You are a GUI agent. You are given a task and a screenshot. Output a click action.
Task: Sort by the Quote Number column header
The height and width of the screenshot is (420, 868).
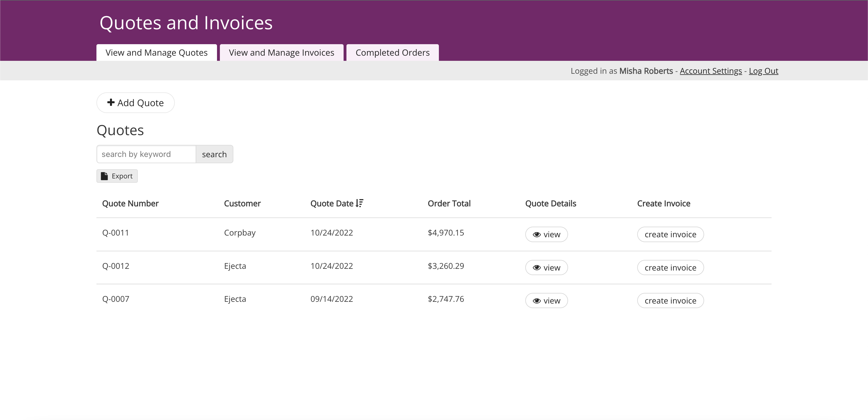point(130,203)
